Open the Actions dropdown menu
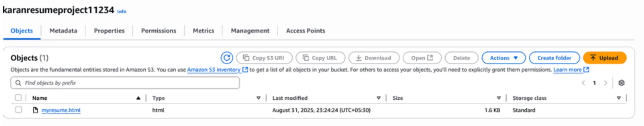This screenshot has height=126, width=644. coord(503,58)
